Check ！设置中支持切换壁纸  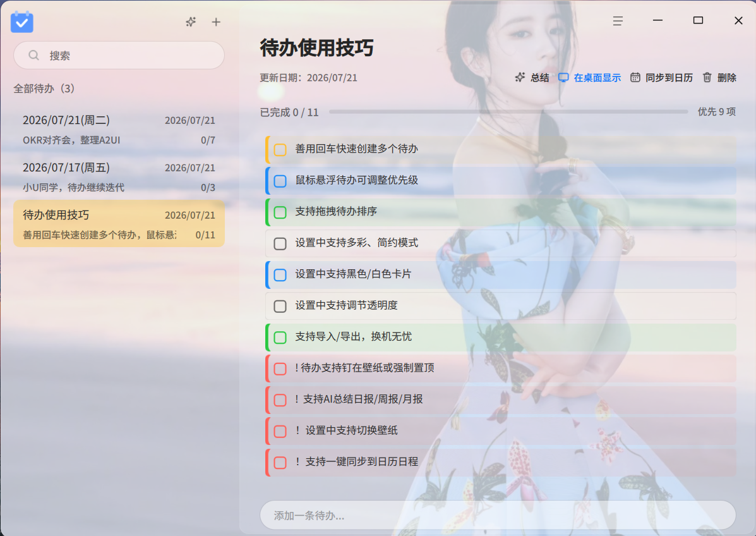(x=280, y=431)
